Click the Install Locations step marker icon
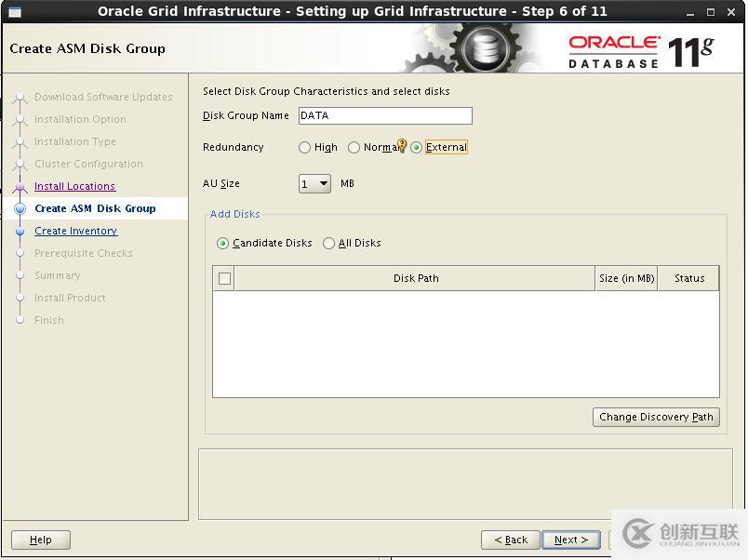This screenshot has width=748, height=560. pyautogui.click(x=20, y=186)
